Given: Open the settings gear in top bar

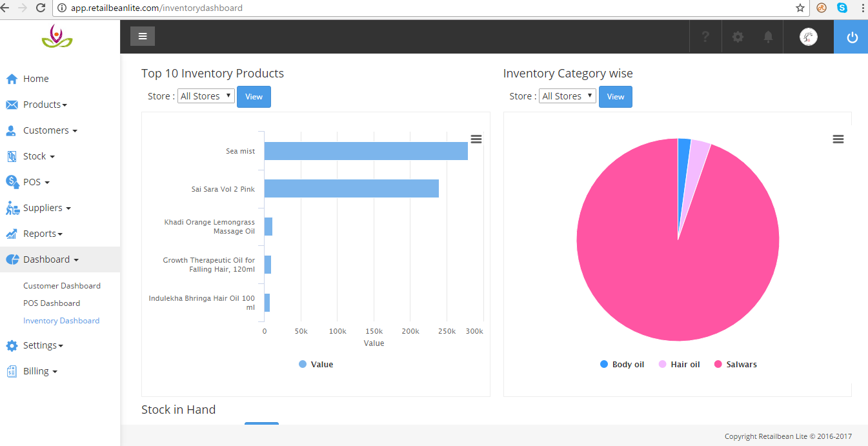Looking at the screenshot, I should click(737, 37).
